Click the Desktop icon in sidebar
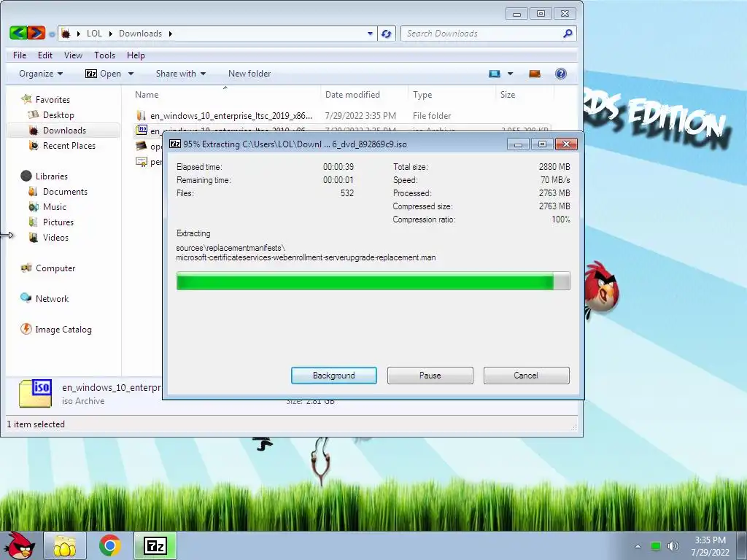The image size is (747, 560). click(34, 114)
